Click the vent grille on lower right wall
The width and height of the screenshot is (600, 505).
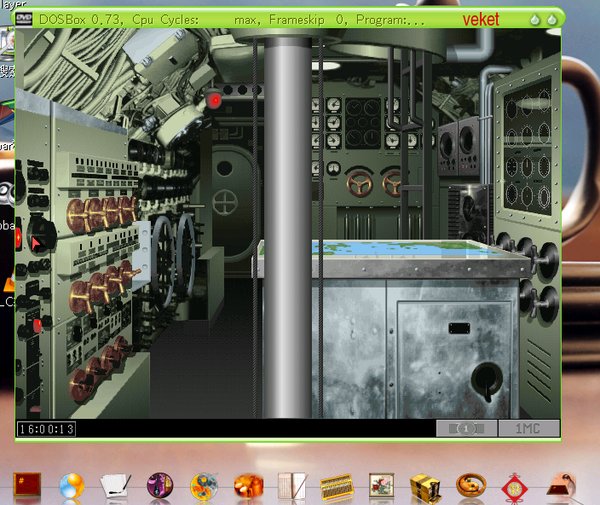[538, 370]
